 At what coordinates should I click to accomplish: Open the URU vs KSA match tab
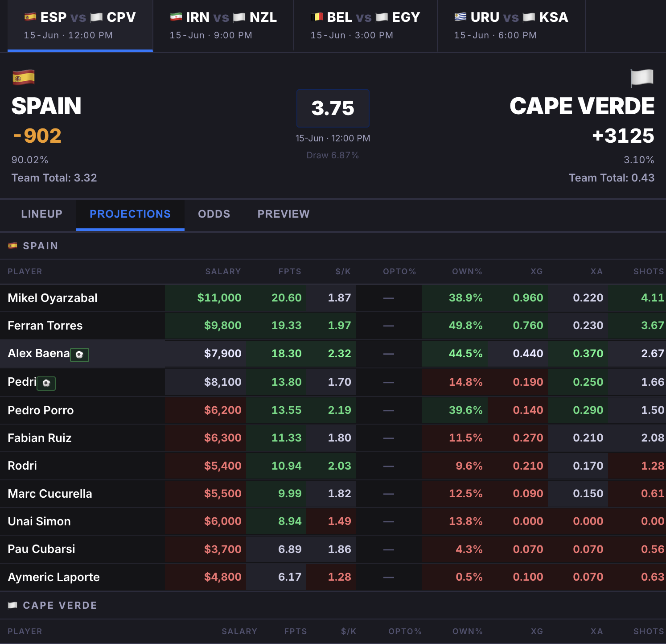pyautogui.click(x=511, y=26)
